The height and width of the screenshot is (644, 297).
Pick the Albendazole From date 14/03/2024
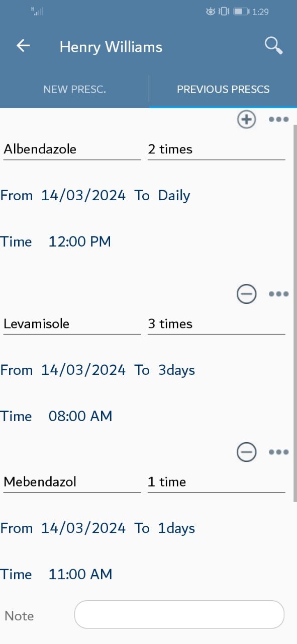click(x=83, y=196)
